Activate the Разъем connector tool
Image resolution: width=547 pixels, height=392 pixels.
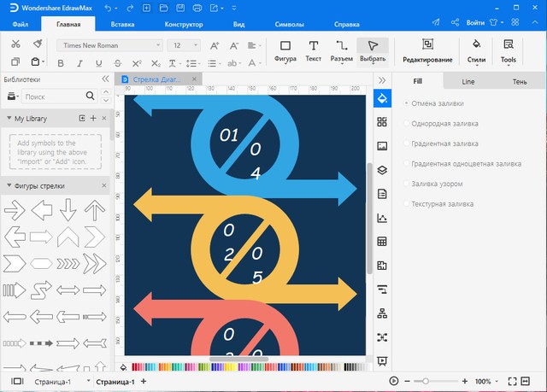[x=342, y=50]
